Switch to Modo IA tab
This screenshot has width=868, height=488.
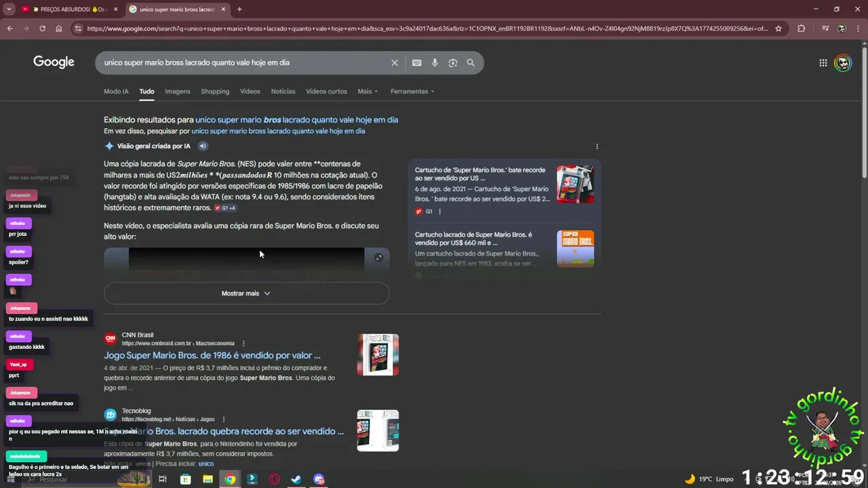coord(116,91)
